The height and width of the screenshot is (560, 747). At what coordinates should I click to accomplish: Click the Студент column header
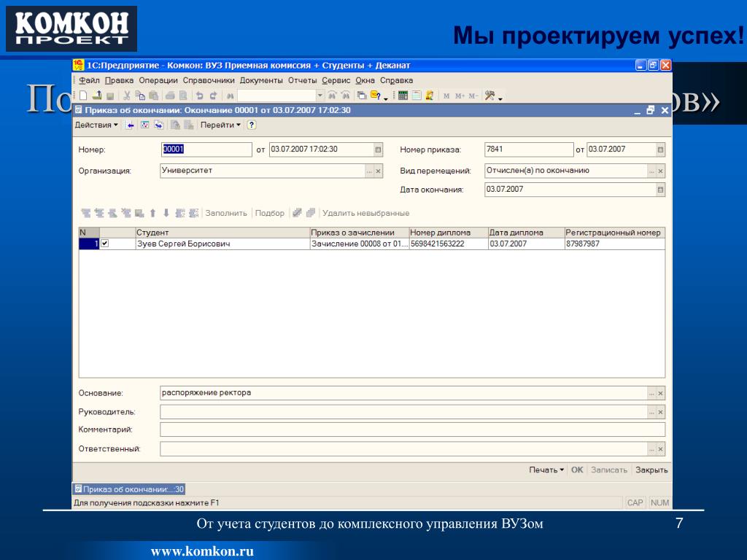pyautogui.click(x=222, y=233)
